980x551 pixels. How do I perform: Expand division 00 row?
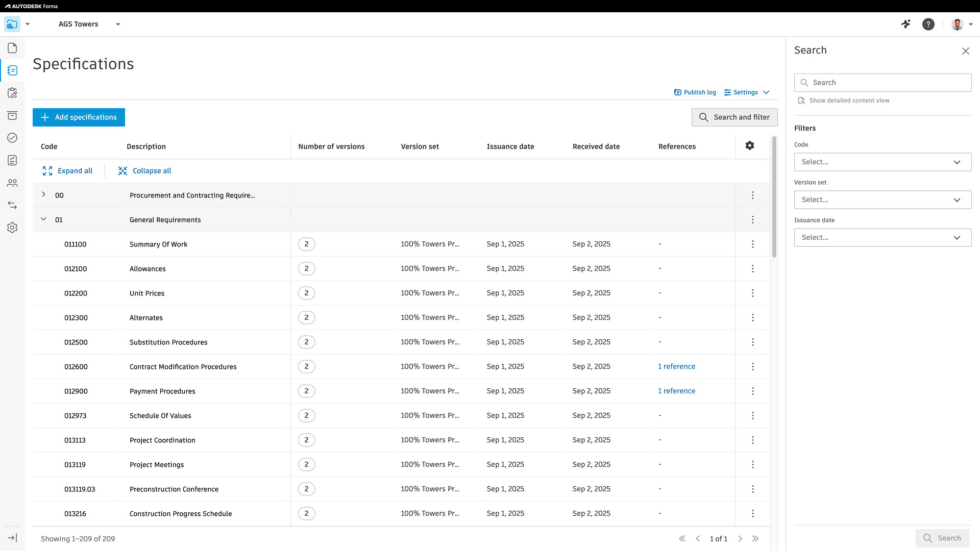pyautogui.click(x=43, y=194)
